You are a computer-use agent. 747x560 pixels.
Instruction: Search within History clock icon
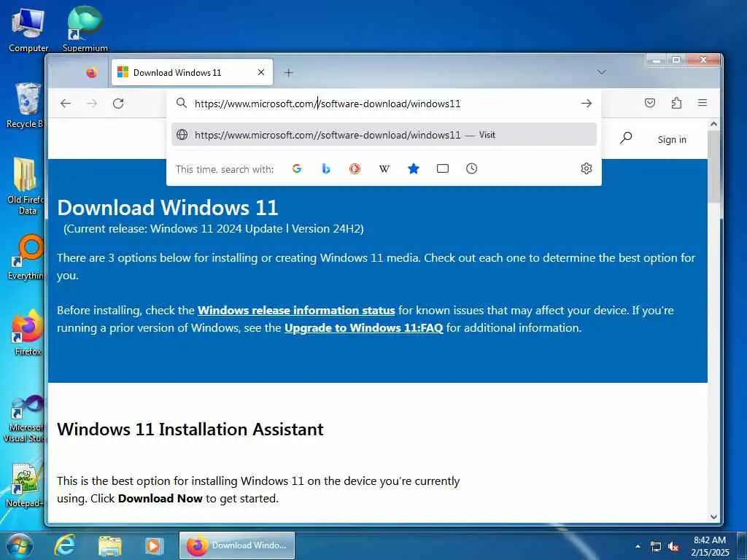472,168
